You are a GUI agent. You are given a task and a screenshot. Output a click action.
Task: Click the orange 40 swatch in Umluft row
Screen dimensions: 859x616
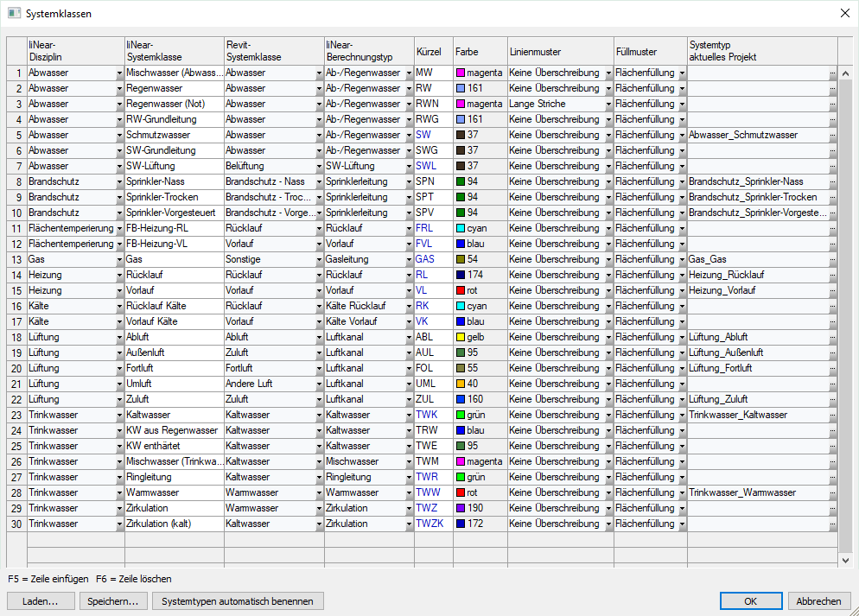point(461,384)
